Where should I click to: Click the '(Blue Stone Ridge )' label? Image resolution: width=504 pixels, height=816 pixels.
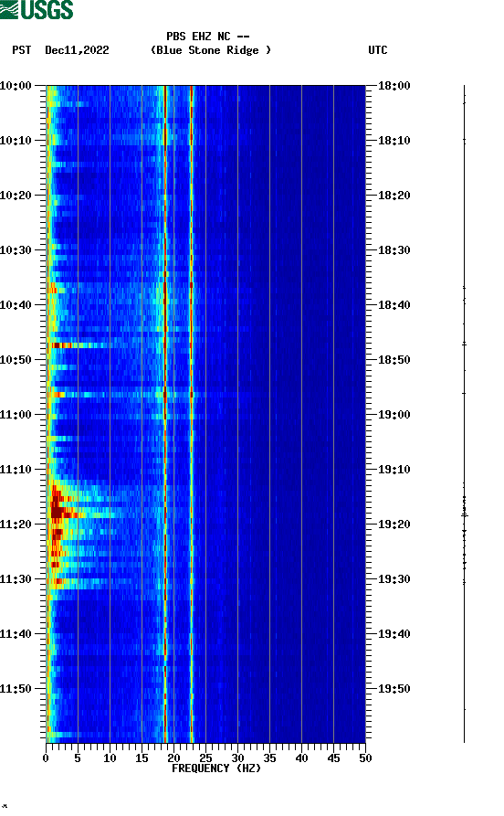(x=211, y=50)
